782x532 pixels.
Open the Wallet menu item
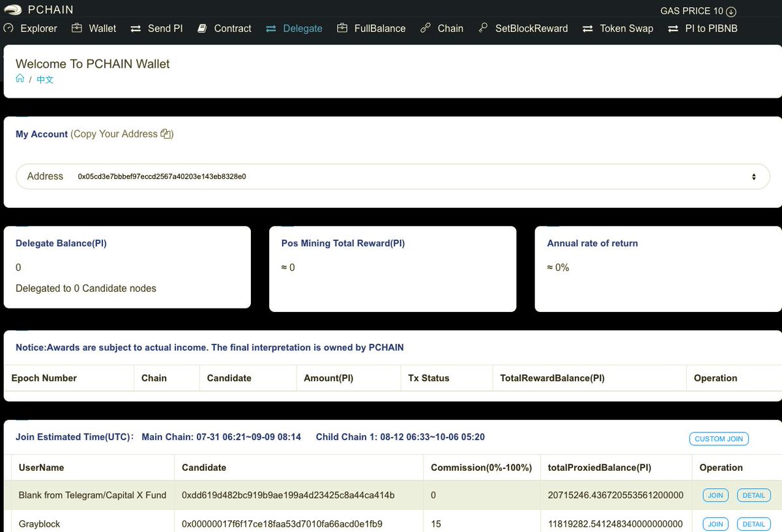pyautogui.click(x=102, y=29)
